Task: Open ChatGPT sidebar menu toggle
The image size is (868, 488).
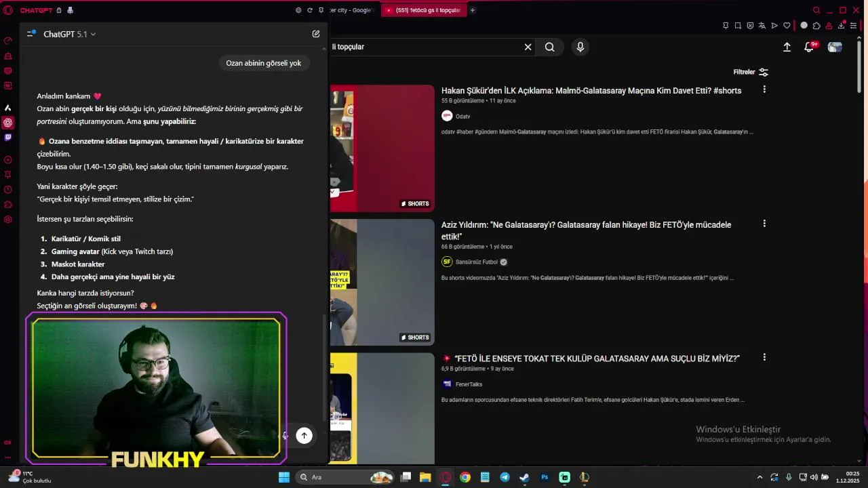Action: pyautogui.click(x=31, y=33)
